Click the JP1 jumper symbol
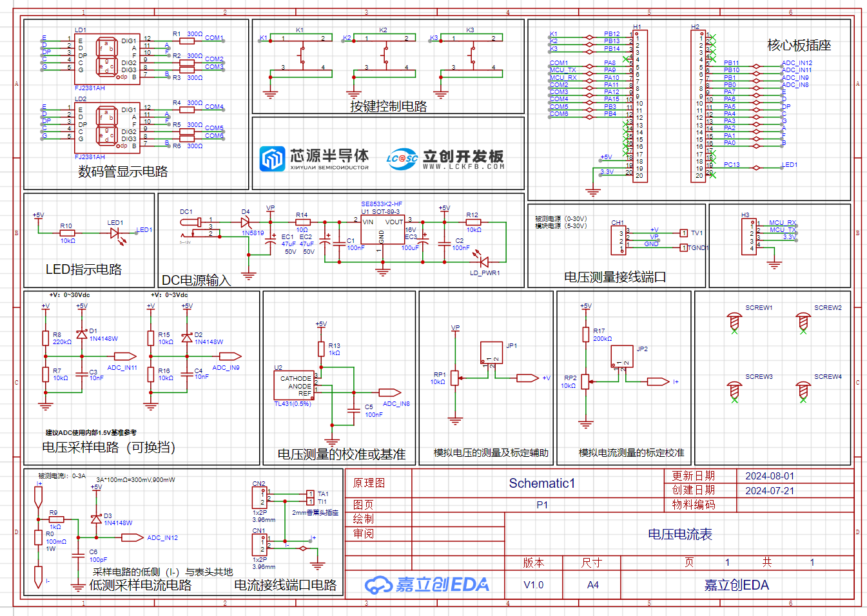 (492, 352)
